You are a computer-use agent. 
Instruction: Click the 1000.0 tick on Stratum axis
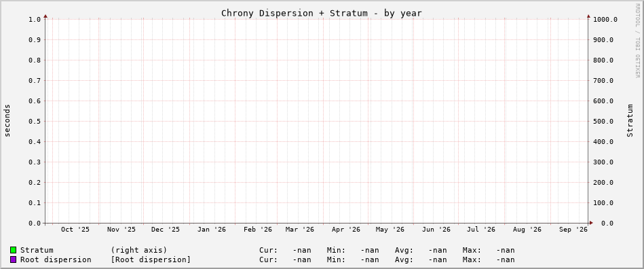[605, 19]
